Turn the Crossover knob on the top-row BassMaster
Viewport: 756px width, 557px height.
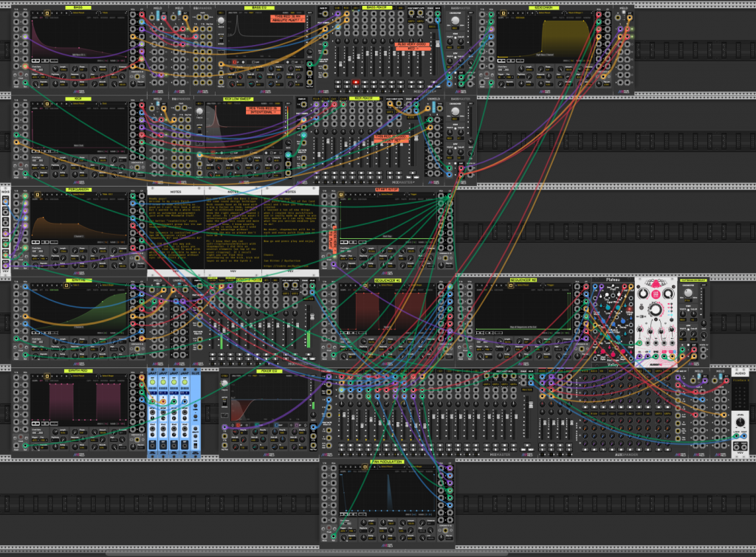pyautogui.click(x=455, y=21)
